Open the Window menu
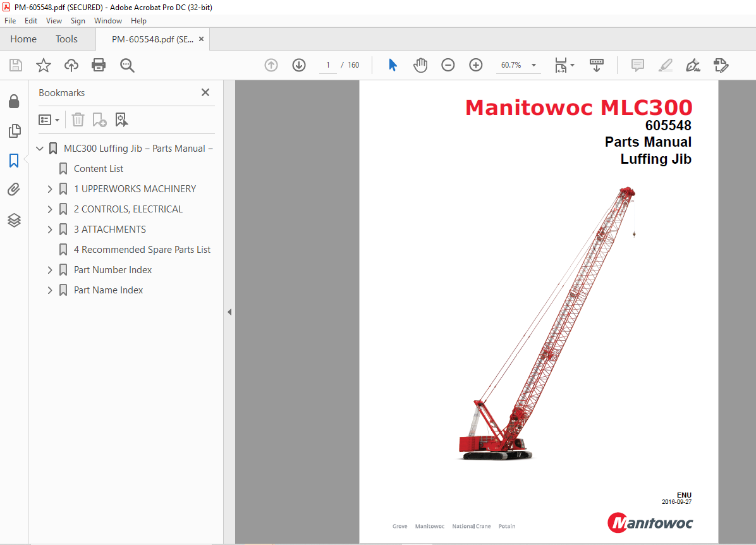Screen dimensions: 756x545 point(108,21)
